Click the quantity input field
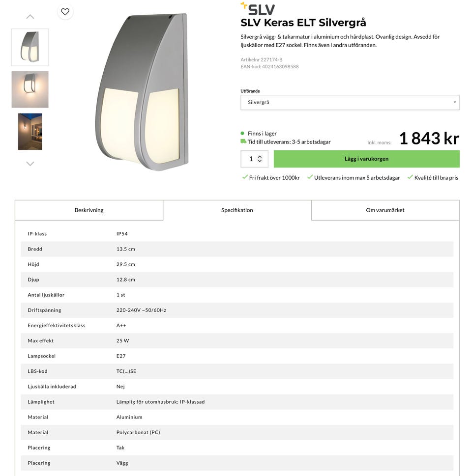The width and height of the screenshot is (472, 476). coord(250,159)
